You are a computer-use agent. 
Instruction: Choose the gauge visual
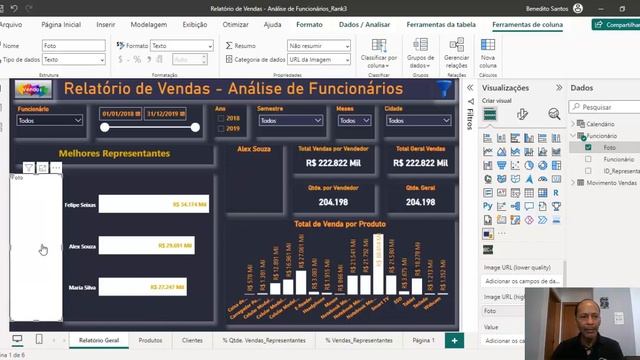click(x=542, y=179)
